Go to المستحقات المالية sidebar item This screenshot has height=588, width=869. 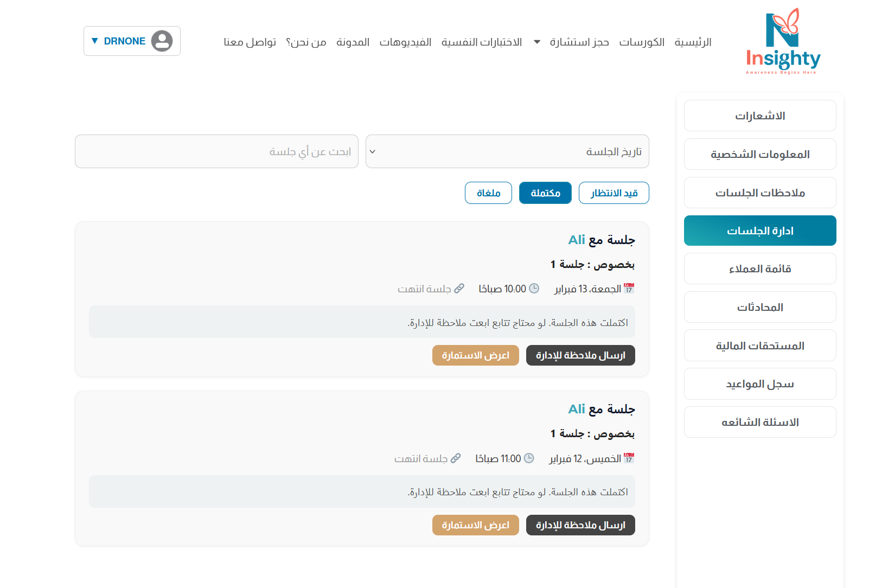(x=759, y=346)
